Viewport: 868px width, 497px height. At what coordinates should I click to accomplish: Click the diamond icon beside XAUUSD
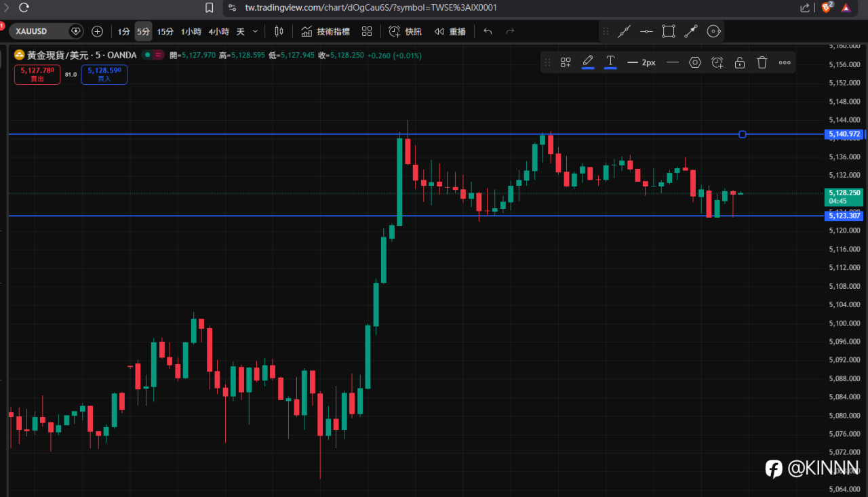(x=76, y=31)
